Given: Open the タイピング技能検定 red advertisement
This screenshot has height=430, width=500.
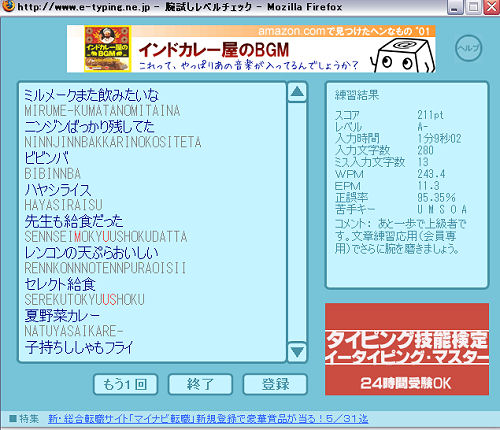Looking at the screenshot, I should 407,349.
